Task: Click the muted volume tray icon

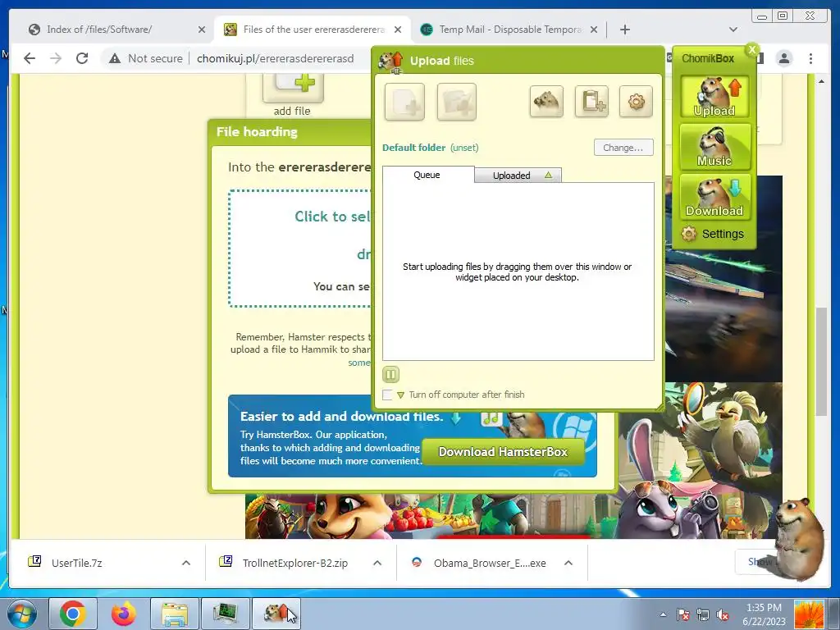Action: click(723, 615)
